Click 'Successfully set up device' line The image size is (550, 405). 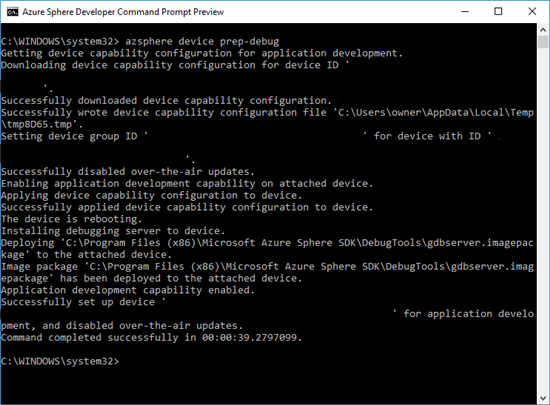coord(83,302)
